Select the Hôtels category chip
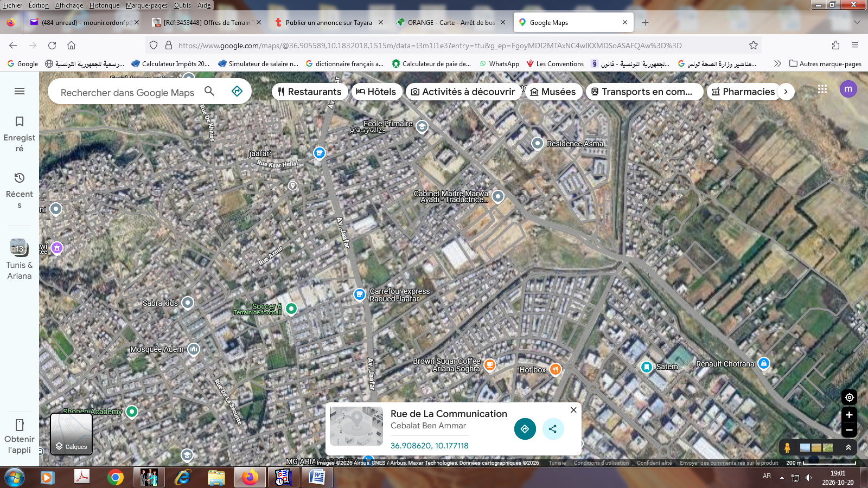Screen dimensions: 868x488 coord(376,92)
